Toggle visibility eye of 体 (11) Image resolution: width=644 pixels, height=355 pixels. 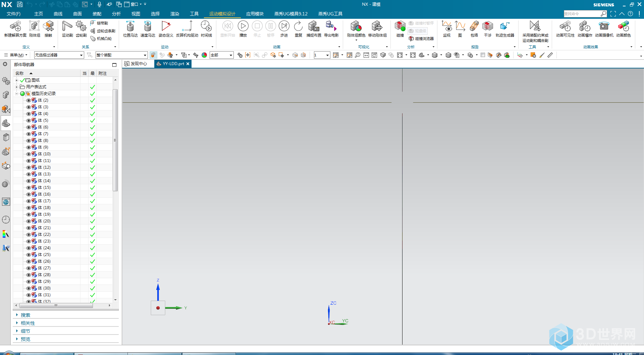click(x=29, y=161)
